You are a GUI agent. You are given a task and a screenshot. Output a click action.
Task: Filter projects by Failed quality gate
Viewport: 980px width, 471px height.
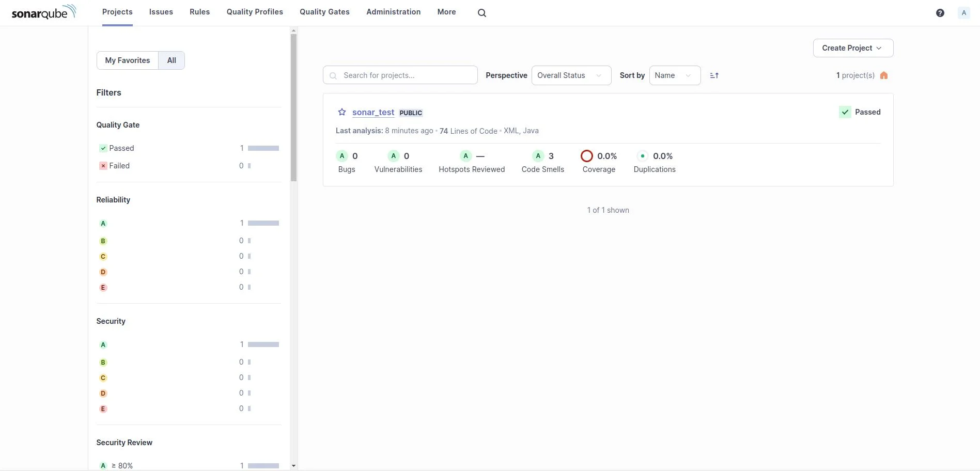tap(119, 165)
